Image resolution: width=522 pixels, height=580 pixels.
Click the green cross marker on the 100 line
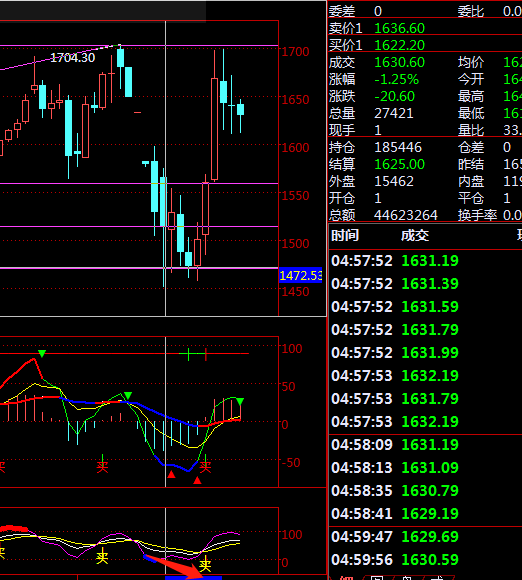tap(189, 354)
